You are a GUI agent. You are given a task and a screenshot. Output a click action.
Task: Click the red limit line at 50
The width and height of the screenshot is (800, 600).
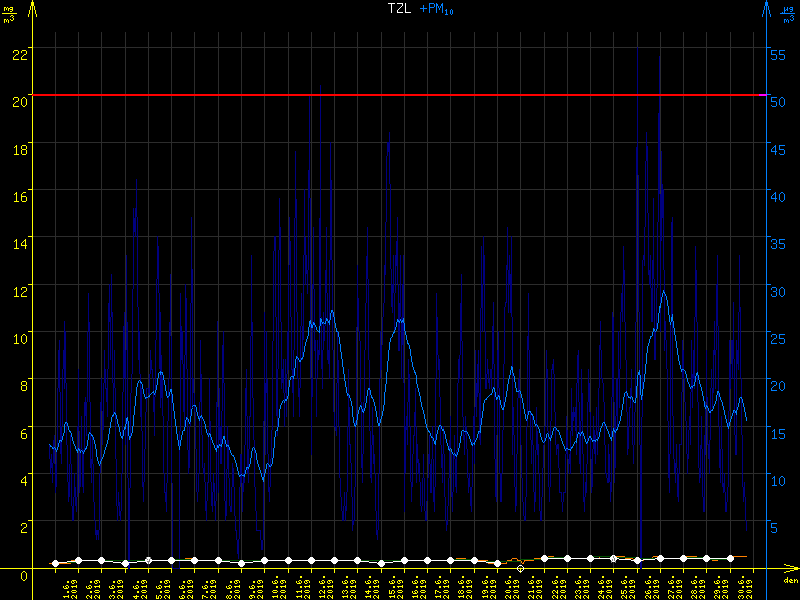tap(400, 95)
